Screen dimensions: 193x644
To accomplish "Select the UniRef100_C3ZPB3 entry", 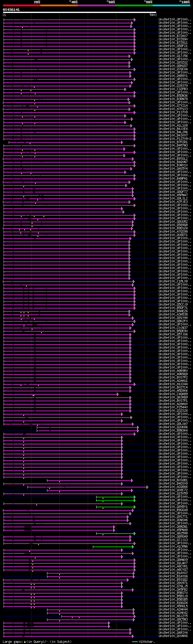I will point(173,89).
